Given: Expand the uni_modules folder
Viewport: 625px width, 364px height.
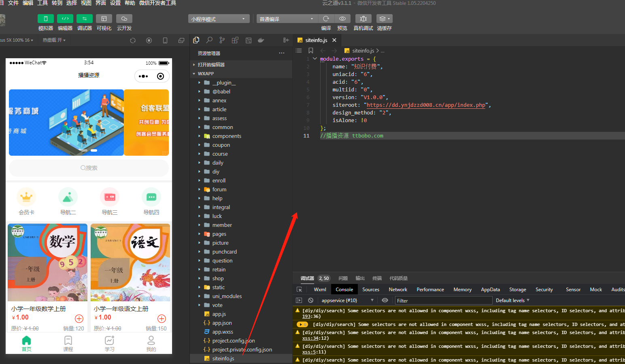Looking at the screenshot, I should pos(241,296).
